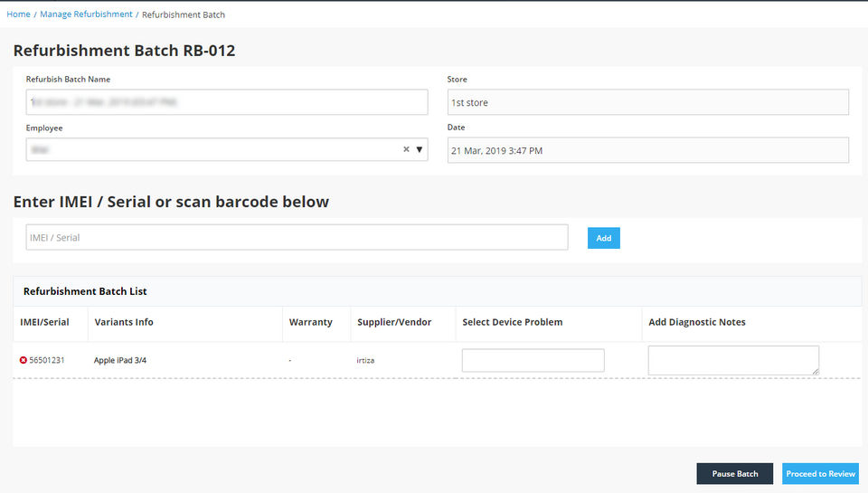Image resolution: width=868 pixels, height=493 pixels.
Task: Open Manage Refurbishment breadcrumb
Action: coord(86,14)
